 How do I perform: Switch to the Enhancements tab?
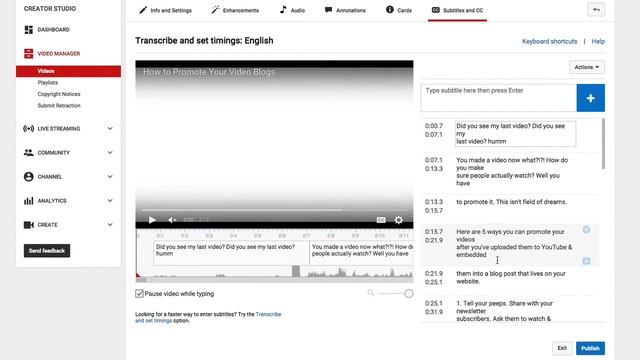[x=235, y=10]
